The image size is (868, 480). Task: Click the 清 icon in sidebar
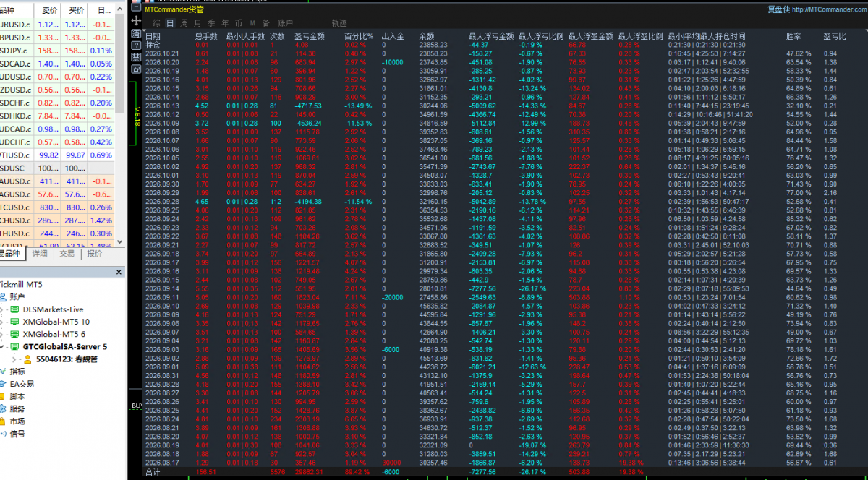(x=136, y=34)
